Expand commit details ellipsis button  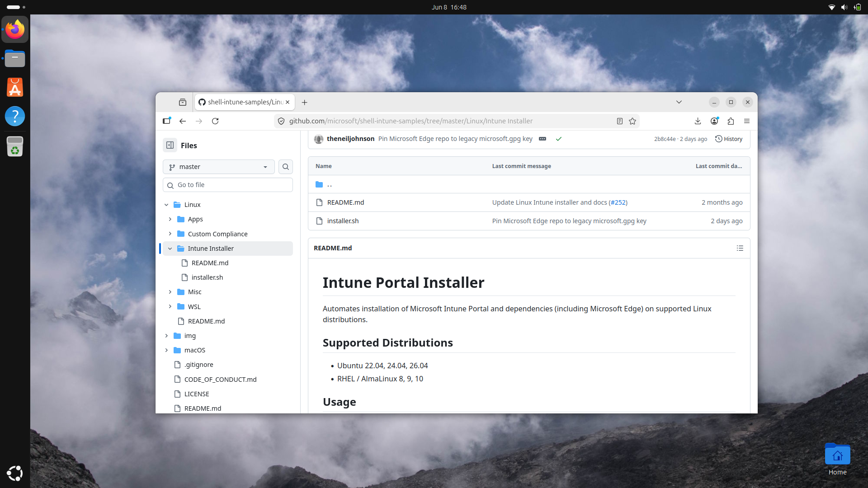(x=542, y=139)
